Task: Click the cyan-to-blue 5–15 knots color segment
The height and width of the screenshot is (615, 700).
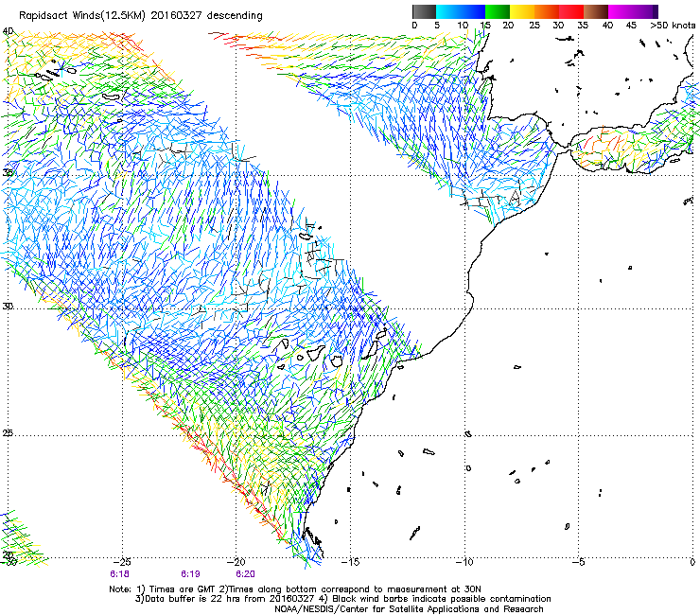Action: click(461, 11)
